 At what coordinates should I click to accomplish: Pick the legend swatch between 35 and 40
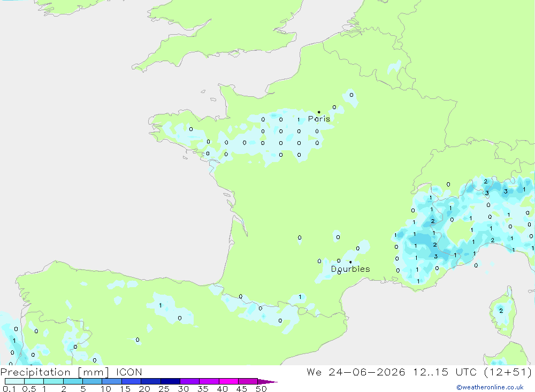(209, 381)
